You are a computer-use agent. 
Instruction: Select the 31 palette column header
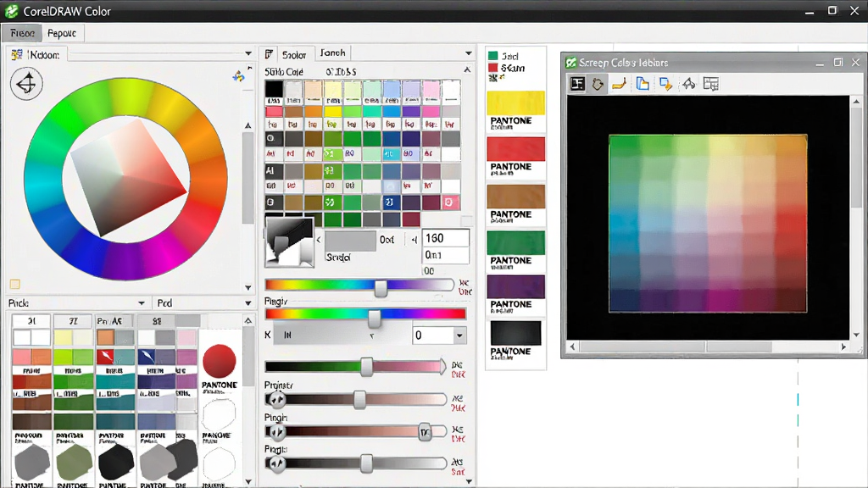(31, 321)
